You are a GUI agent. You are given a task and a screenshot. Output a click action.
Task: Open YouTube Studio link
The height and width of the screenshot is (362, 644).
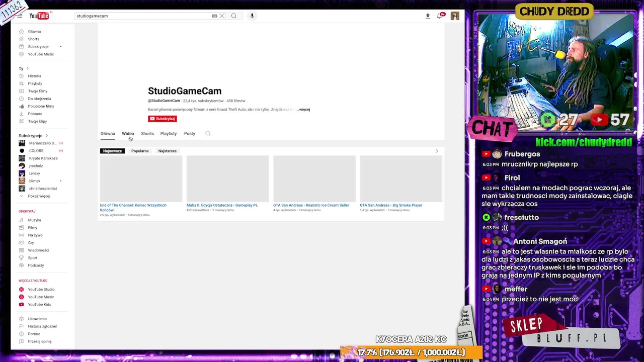[x=41, y=290]
